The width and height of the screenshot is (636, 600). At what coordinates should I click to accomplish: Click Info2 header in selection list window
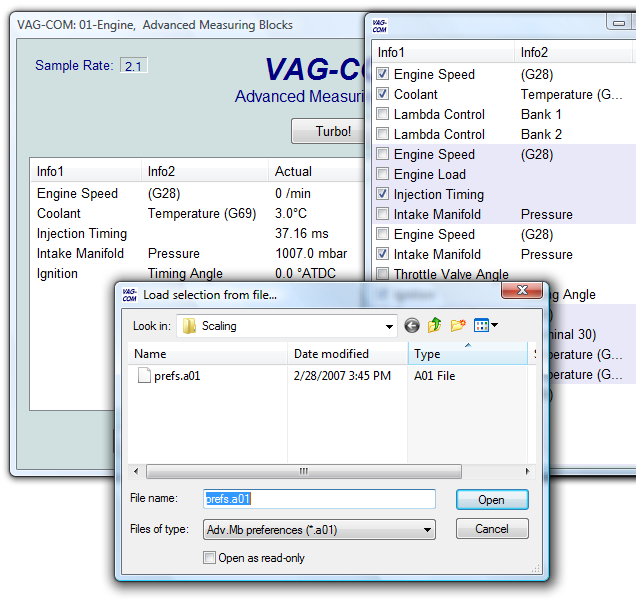[574, 52]
